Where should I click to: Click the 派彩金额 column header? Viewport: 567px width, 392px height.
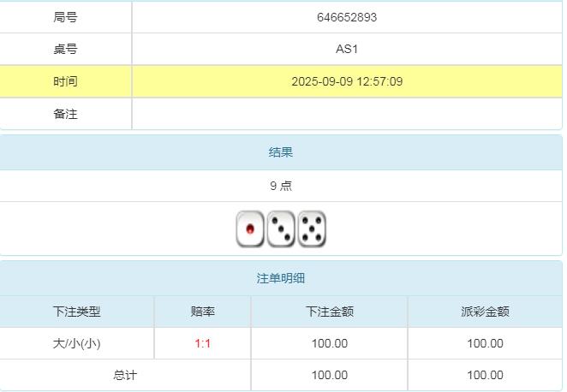485,312
